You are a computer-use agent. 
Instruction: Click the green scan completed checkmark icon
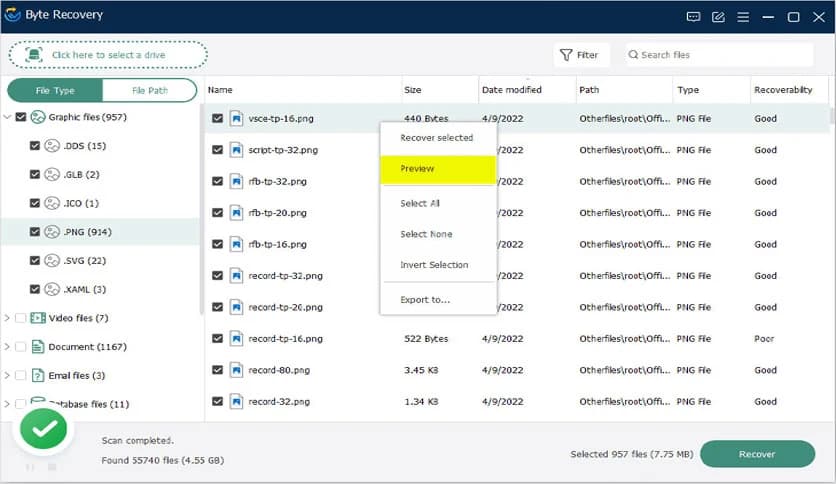[44, 429]
